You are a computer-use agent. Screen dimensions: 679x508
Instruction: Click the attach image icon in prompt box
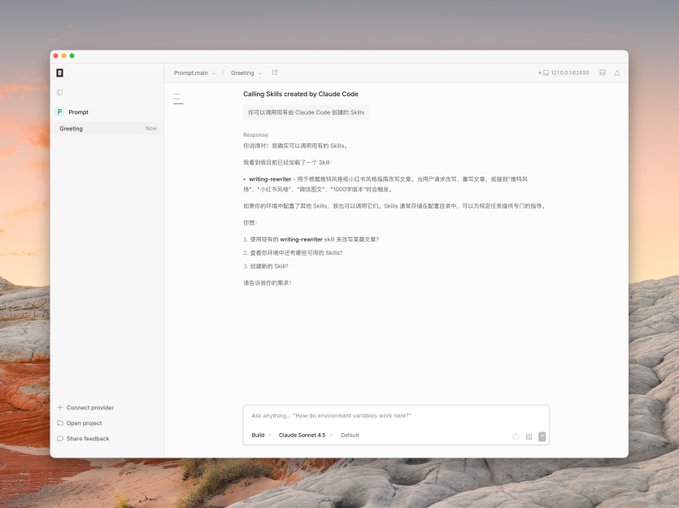click(529, 436)
